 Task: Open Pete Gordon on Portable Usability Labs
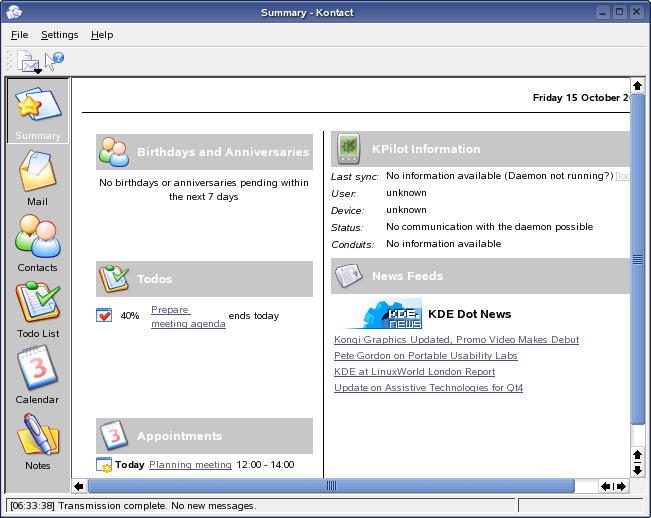(x=425, y=356)
